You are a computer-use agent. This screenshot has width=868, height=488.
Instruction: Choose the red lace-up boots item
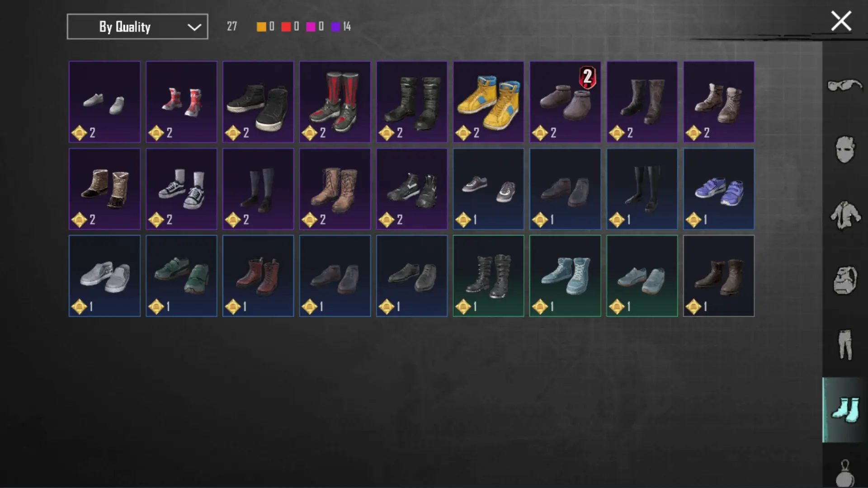[x=258, y=276]
